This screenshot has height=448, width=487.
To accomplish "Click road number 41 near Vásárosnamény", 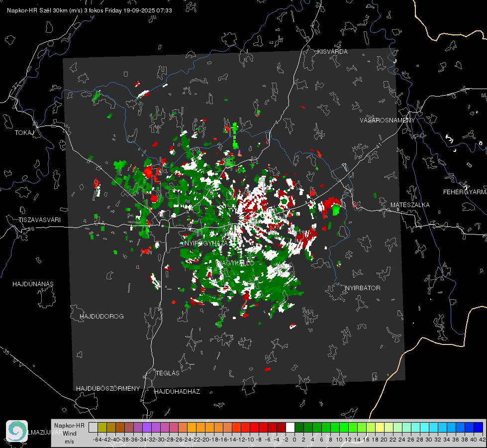I will [x=378, y=145].
